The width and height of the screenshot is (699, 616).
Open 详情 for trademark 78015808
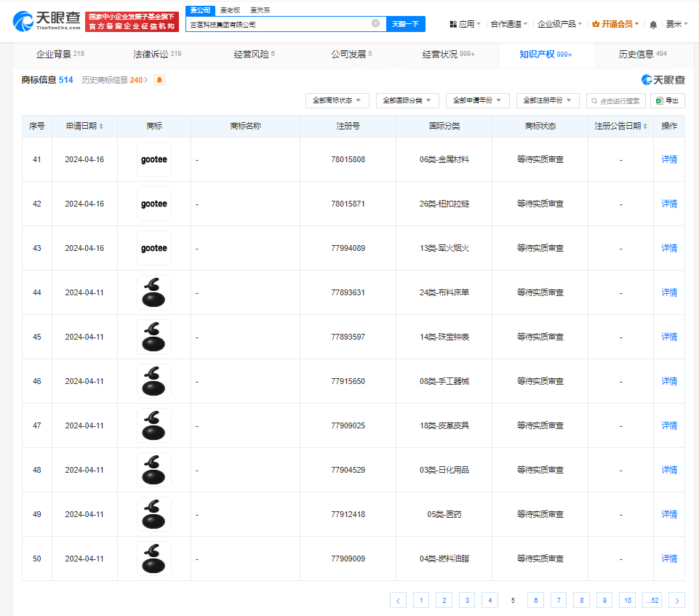pyautogui.click(x=668, y=159)
